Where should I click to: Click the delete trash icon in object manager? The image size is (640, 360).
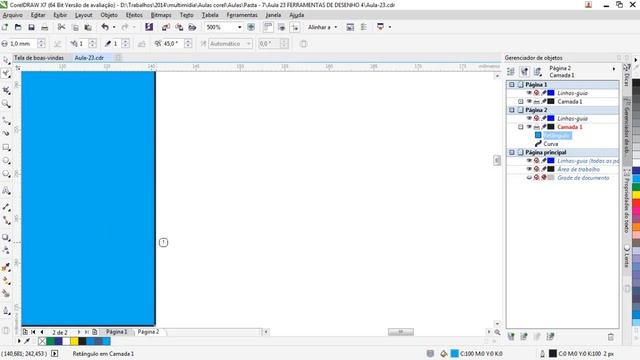(611, 337)
